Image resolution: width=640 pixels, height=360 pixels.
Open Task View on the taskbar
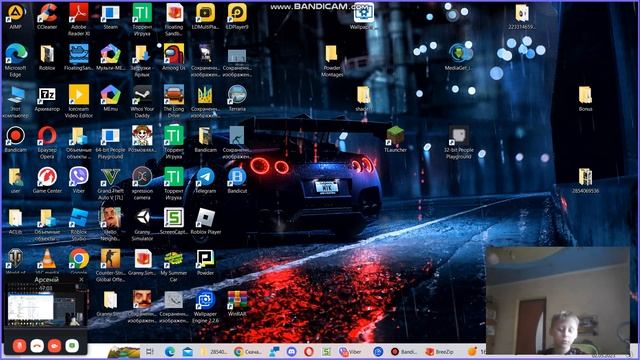(x=149, y=351)
